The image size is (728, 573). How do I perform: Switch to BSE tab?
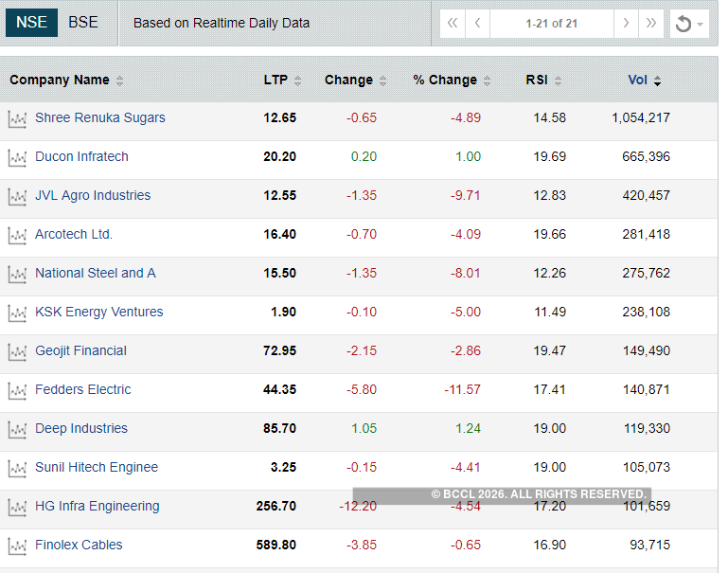pos(83,23)
